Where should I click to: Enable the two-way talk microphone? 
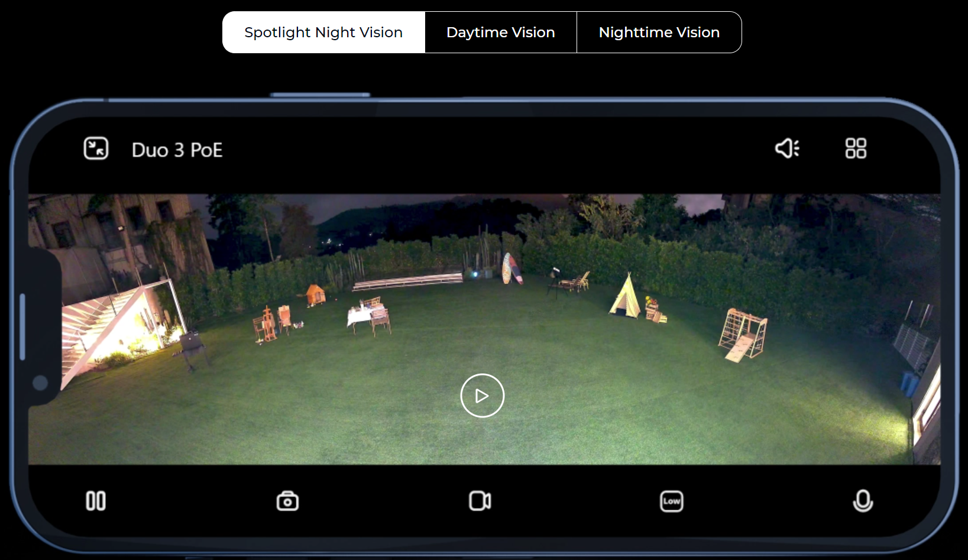coord(863,501)
